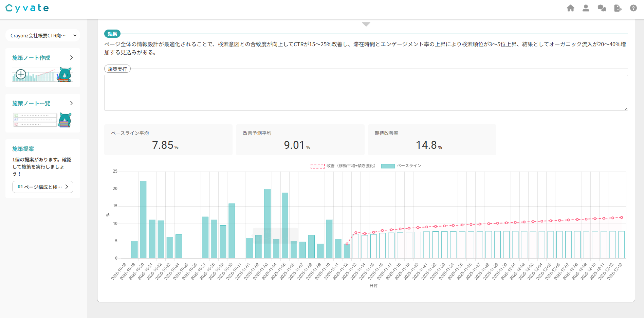Expand the 施策ノート一覧 chevron arrow

click(71, 103)
